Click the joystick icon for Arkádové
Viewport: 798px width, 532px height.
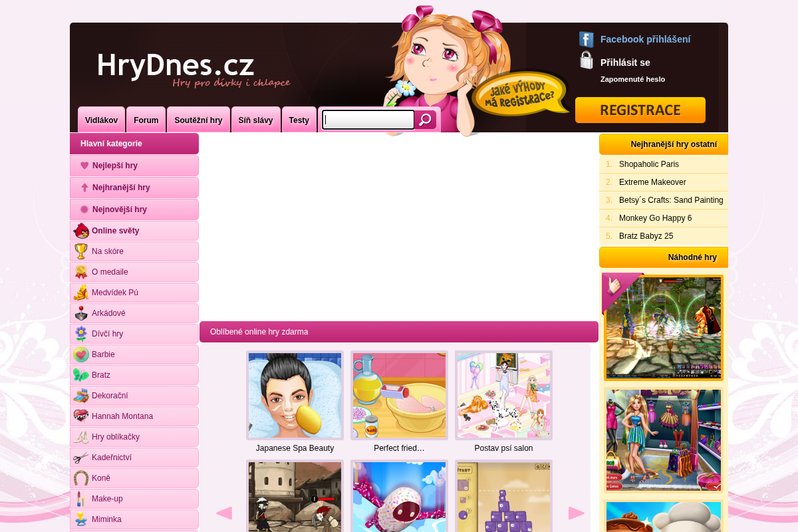tap(81, 313)
